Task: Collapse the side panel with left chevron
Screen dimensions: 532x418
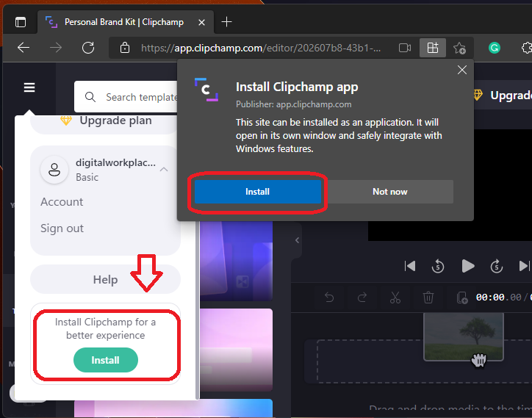Action: point(297,240)
